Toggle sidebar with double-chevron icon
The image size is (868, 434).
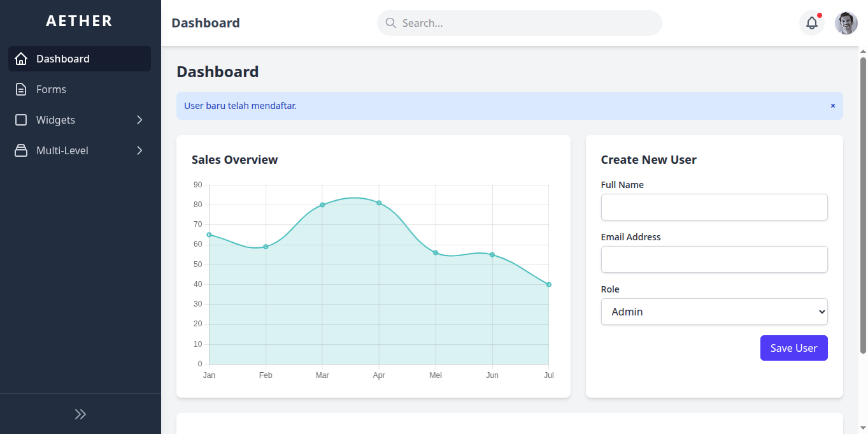click(x=80, y=414)
